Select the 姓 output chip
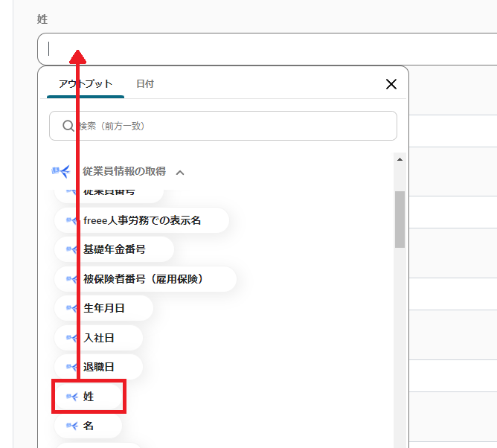This screenshot has height=448, width=497. (x=89, y=397)
